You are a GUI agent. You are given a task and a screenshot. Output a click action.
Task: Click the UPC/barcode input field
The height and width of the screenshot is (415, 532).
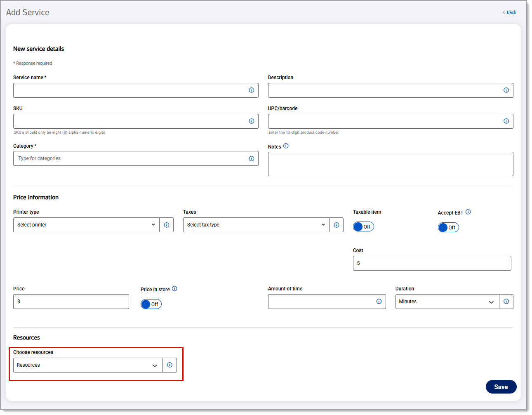tap(391, 121)
